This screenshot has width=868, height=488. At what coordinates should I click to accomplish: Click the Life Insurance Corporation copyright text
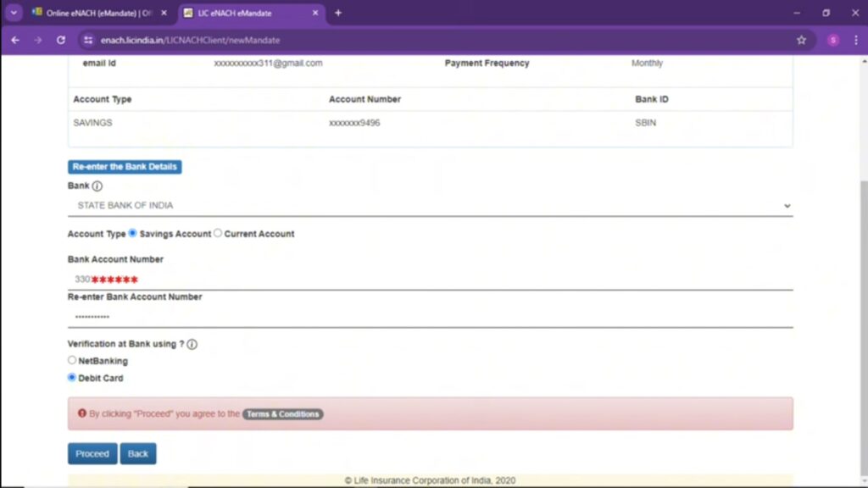(x=430, y=480)
